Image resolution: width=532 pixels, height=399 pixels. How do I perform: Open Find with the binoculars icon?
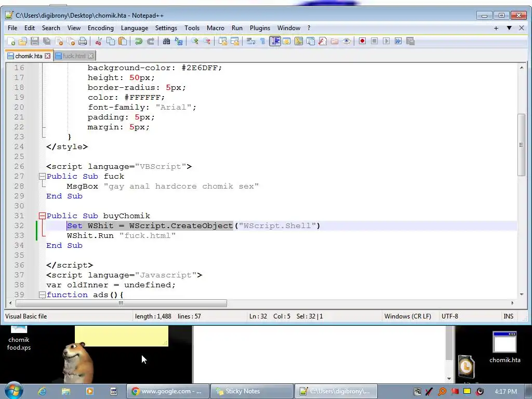[x=166, y=42]
